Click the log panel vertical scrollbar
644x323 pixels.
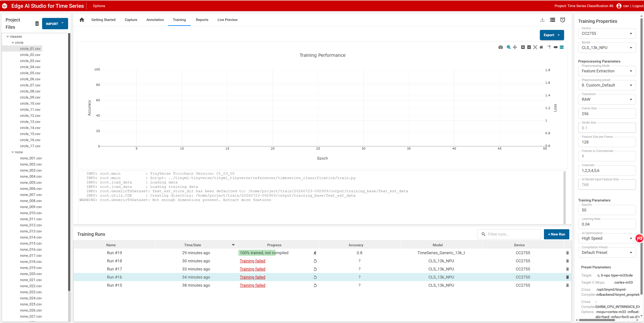click(564, 197)
